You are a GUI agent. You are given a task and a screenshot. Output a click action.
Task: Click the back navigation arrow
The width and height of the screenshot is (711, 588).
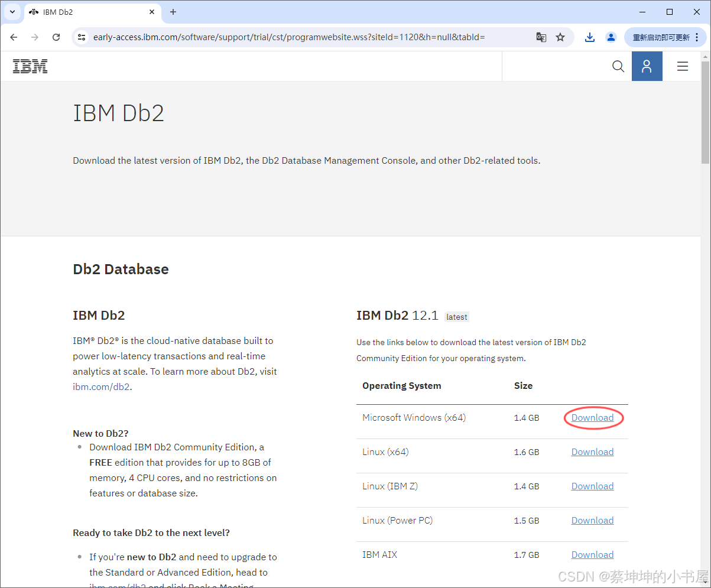[x=14, y=37]
